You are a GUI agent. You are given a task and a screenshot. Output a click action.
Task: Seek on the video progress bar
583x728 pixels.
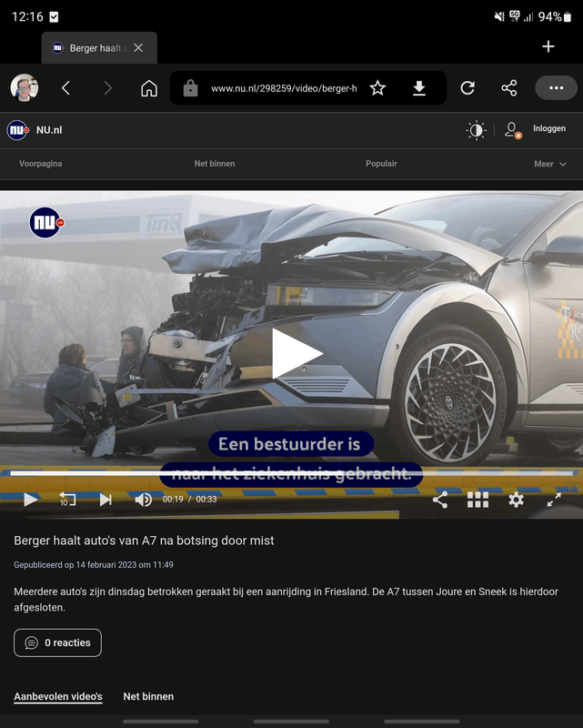tap(291, 473)
